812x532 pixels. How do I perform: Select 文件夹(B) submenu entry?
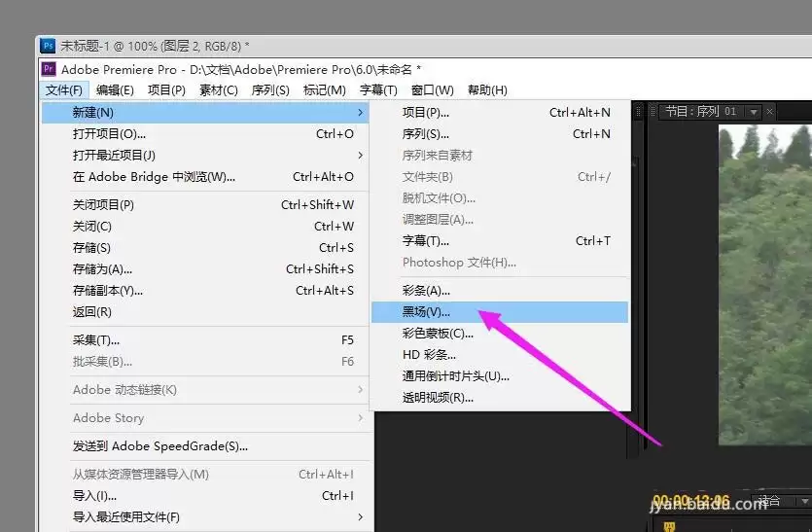click(500, 177)
